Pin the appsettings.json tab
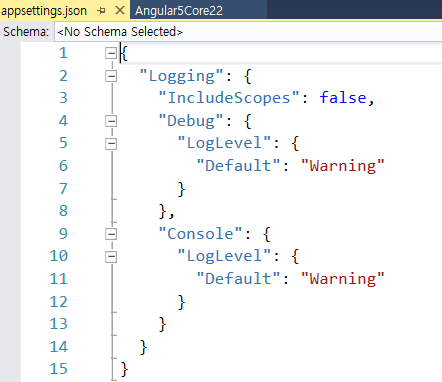The height and width of the screenshot is (382, 442). coord(101,11)
